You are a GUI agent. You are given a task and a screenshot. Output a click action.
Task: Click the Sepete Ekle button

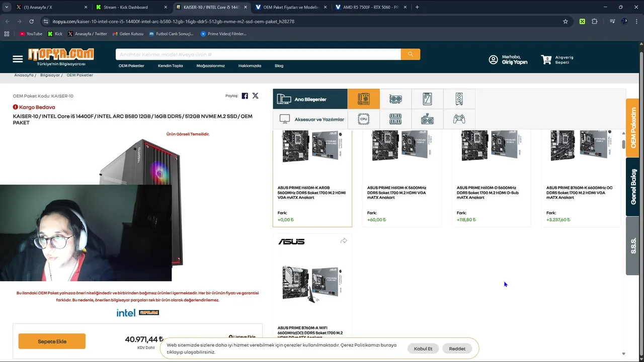(x=52, y=341)
